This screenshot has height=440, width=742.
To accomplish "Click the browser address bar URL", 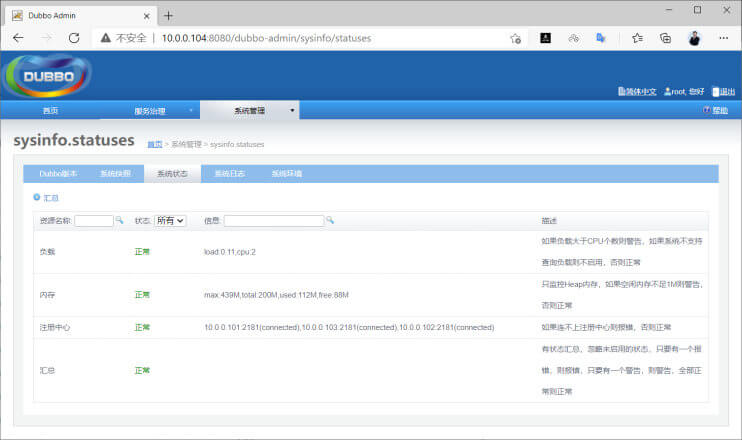I will point(266,38).
